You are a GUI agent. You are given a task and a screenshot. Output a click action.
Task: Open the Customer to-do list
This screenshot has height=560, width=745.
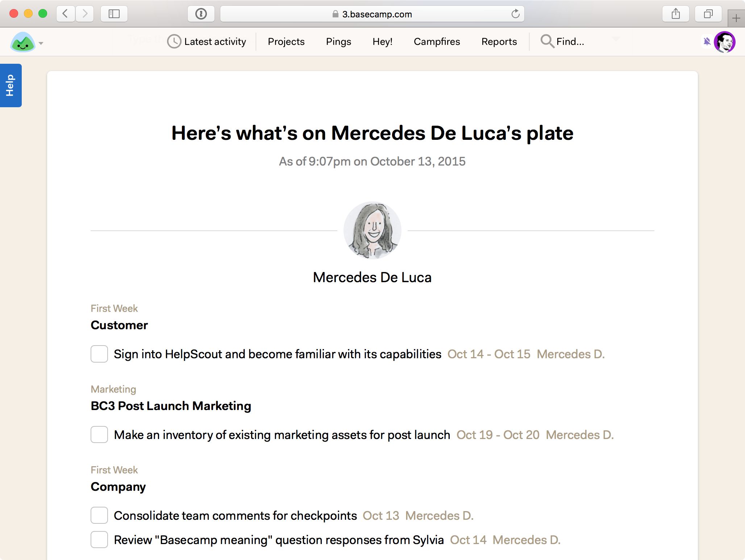coord(119,325)
